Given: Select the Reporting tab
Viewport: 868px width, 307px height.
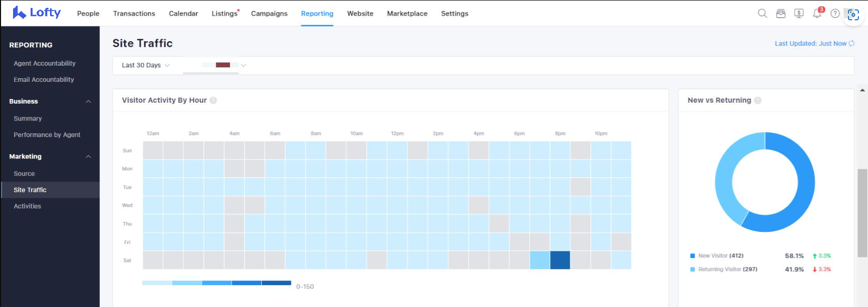Looking at the screenshot, I should pos(317,14).
